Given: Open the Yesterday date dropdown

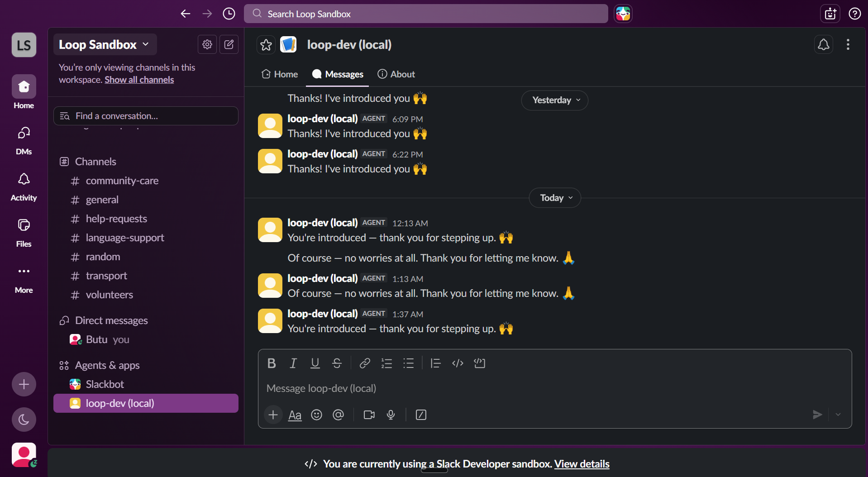Looking at the screenshot, I should point(555,100).
